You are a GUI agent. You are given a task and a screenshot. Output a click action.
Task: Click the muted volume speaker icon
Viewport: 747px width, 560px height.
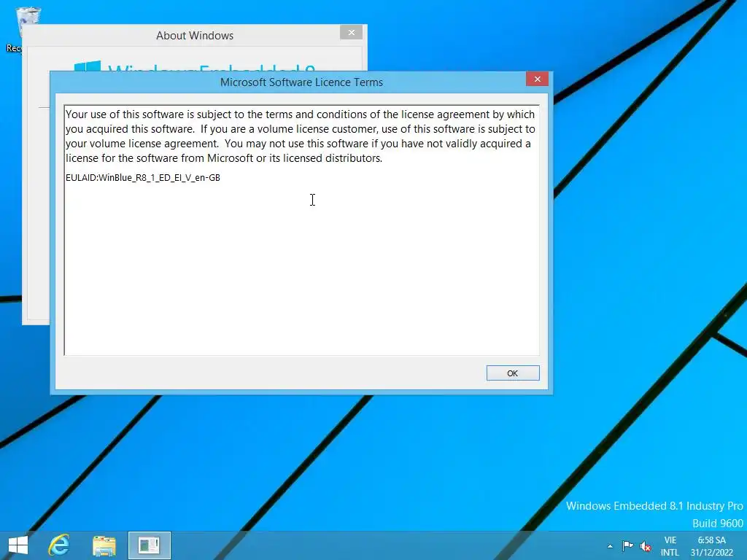[646, 546]
